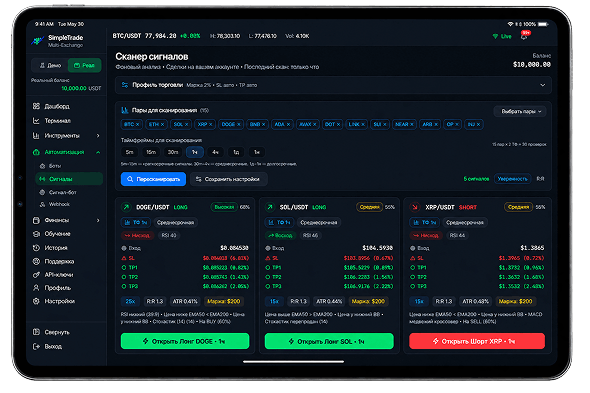Switch account mode to Демо
590x393 pixels.
click(x=50, y=66)
